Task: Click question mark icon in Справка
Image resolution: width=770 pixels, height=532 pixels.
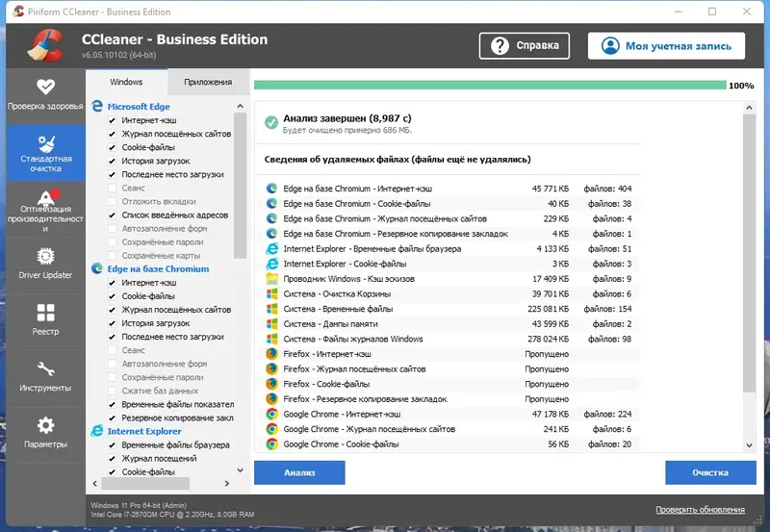Action: tap(500, 45)
